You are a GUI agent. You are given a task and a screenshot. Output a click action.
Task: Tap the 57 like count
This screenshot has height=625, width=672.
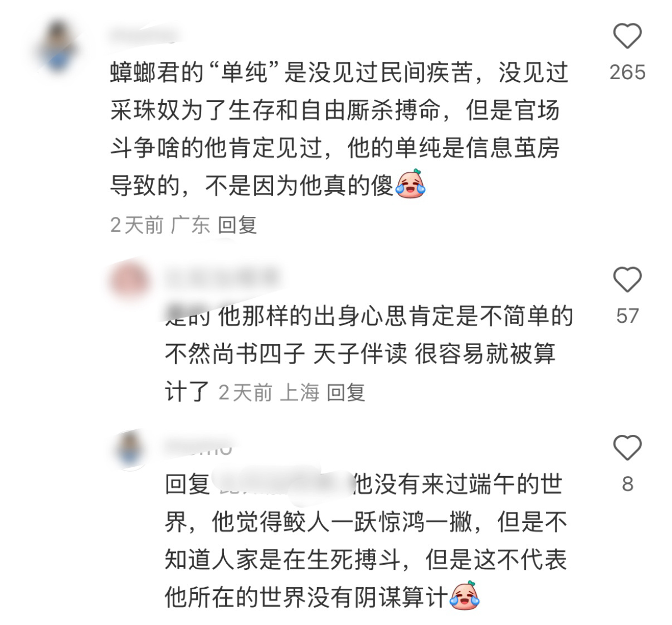point(627,316)
